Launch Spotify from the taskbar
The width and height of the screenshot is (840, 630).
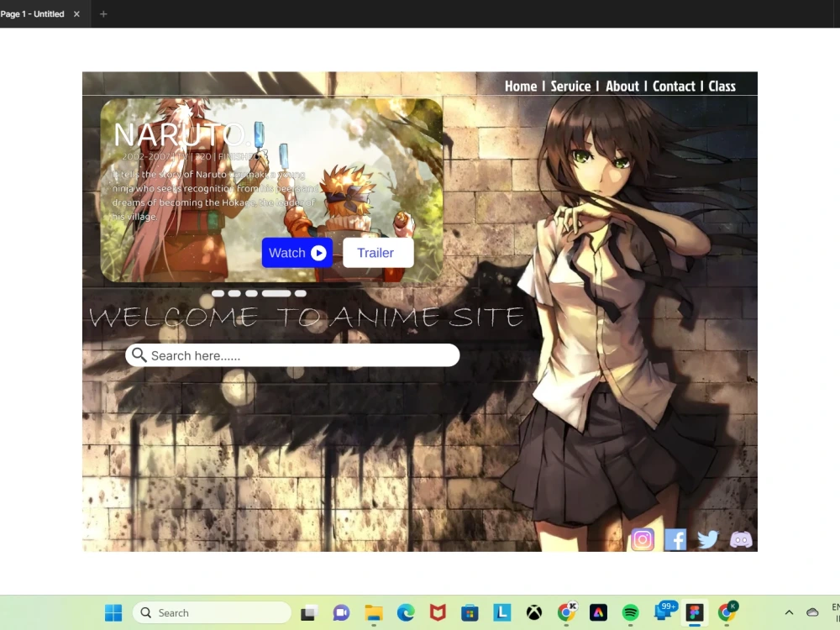pos(630,612)
